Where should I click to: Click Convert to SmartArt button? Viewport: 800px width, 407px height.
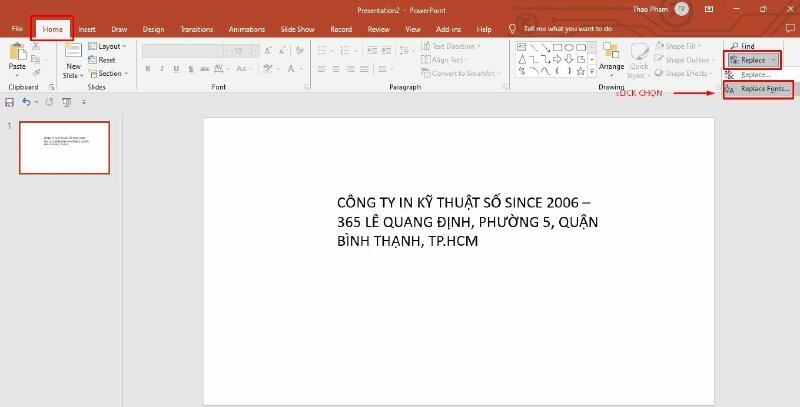(x=459, y=73)
